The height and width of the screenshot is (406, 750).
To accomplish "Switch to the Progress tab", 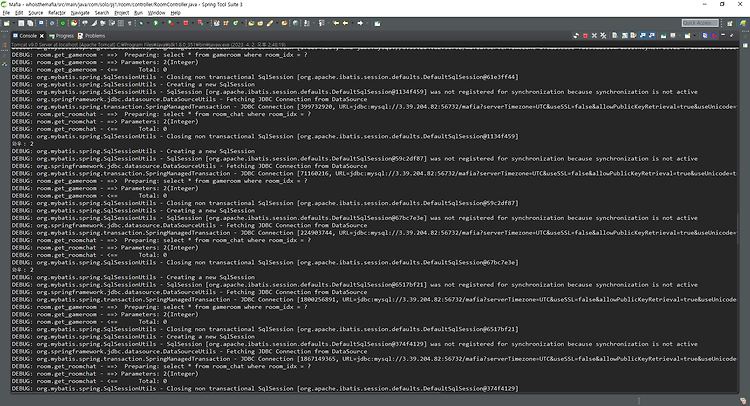I will (x=61, y=35).
